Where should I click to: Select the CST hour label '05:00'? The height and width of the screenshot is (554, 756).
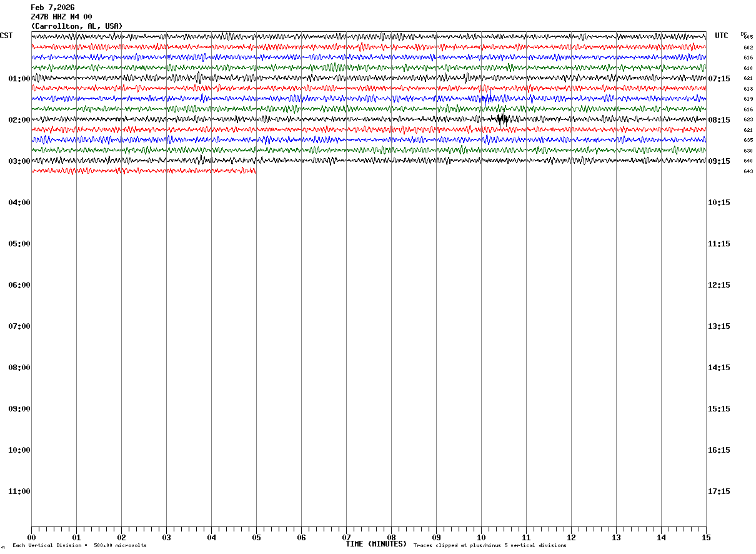[19, 244]
